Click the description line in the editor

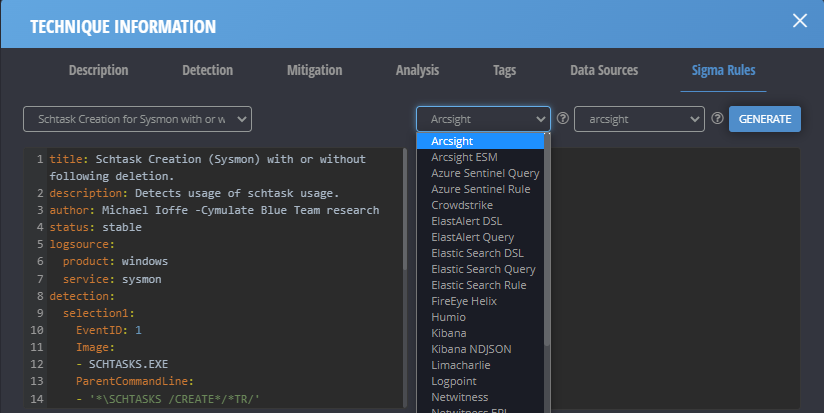pos(194,193)
